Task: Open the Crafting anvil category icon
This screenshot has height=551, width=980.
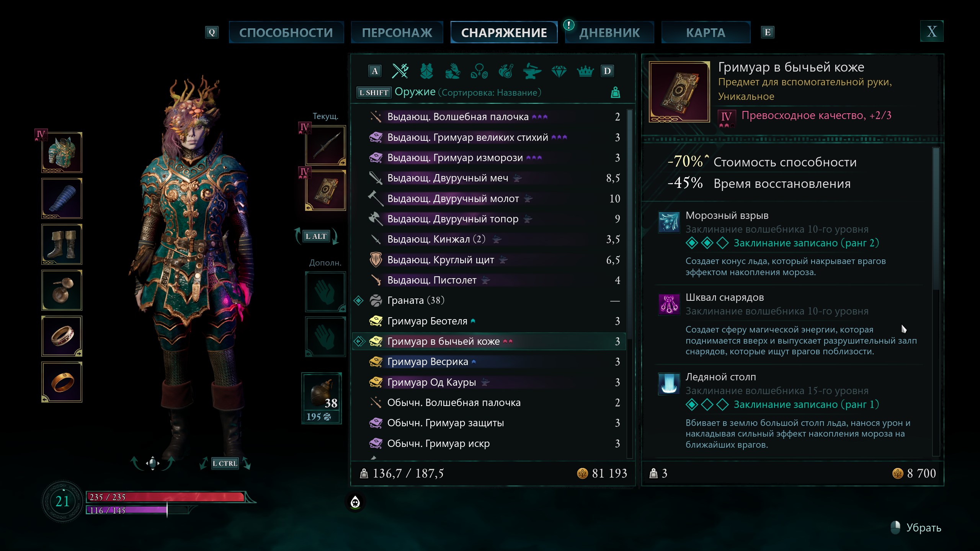Action: click(532, 71)
